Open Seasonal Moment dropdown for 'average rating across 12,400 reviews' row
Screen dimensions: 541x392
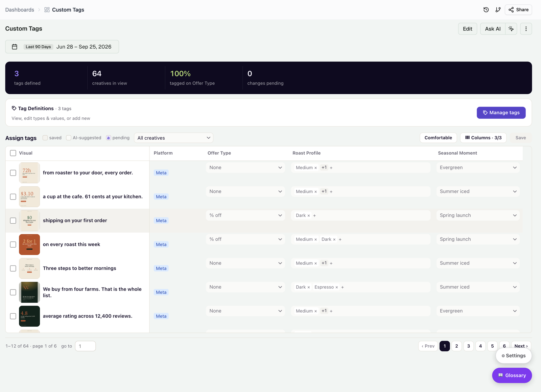pos(478,311)
